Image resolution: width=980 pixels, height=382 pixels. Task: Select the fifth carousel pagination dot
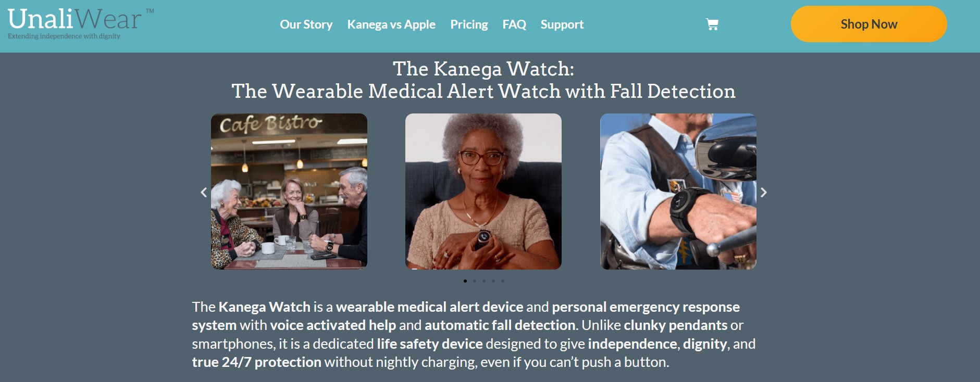coord(503,281)
